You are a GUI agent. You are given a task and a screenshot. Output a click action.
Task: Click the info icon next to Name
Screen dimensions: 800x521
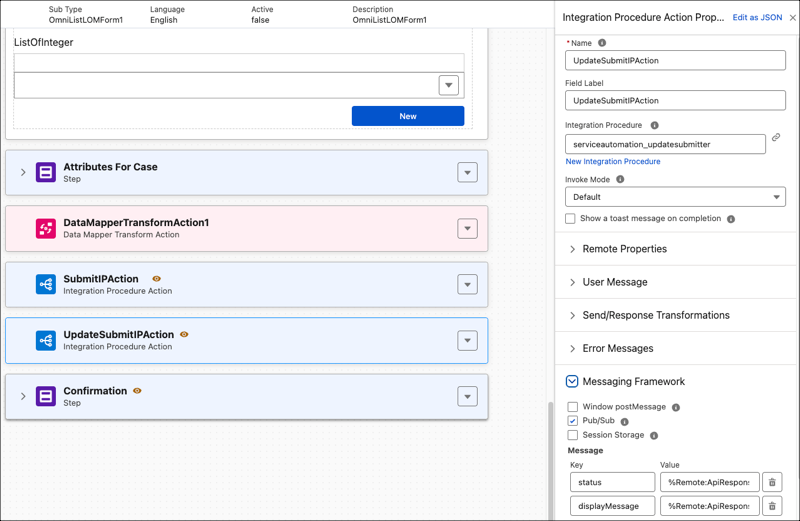(x=602, y=43)
